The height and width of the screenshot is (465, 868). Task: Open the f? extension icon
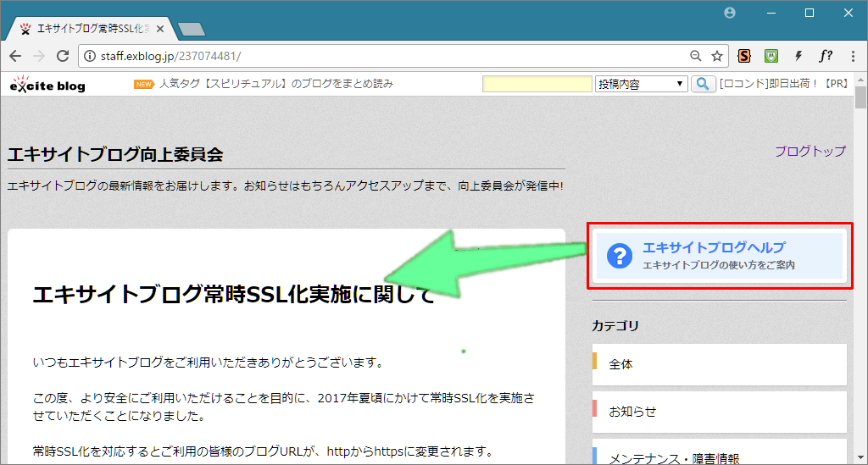[x=826, y=56]
